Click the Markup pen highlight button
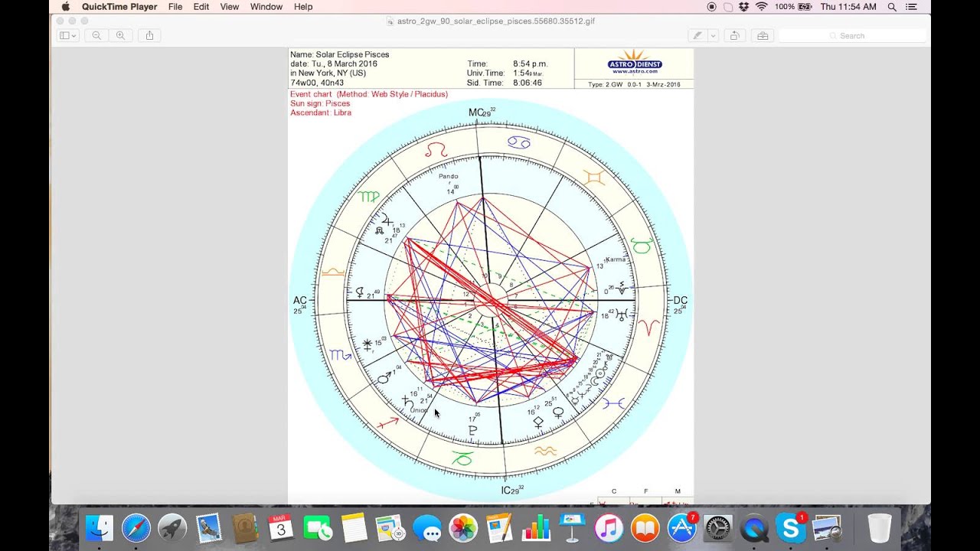The image size is (980, 551). click(697, 35)
